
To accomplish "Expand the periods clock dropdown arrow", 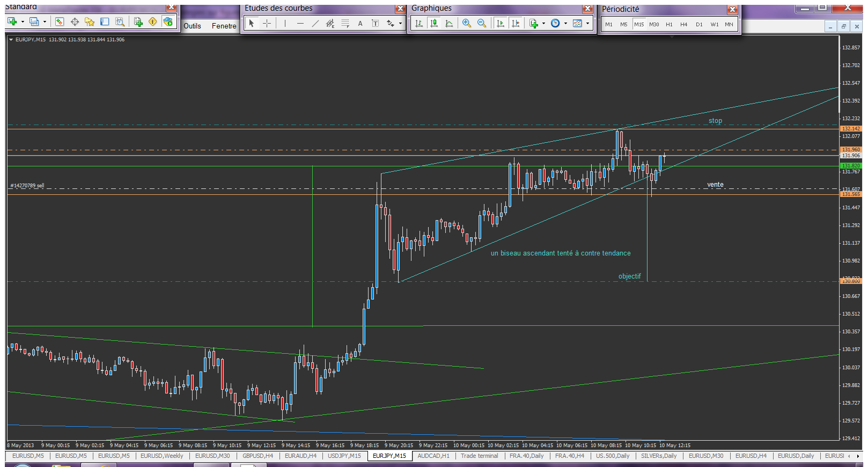I will pyautogui.click(x=565, y=23).
